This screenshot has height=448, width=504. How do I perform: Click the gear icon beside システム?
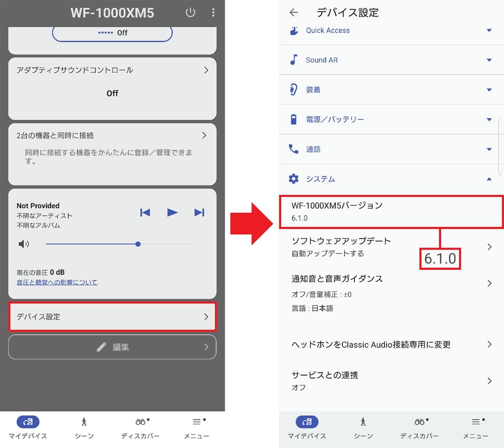point(294,178)
